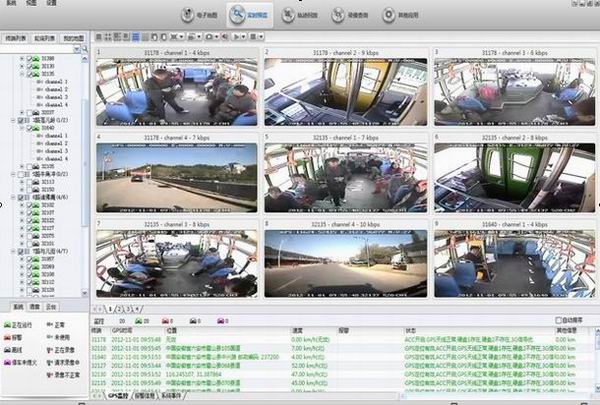The image size is (600, 405).
Task: Select the 31178 channel 1 video tile
Action: (175, 92)
